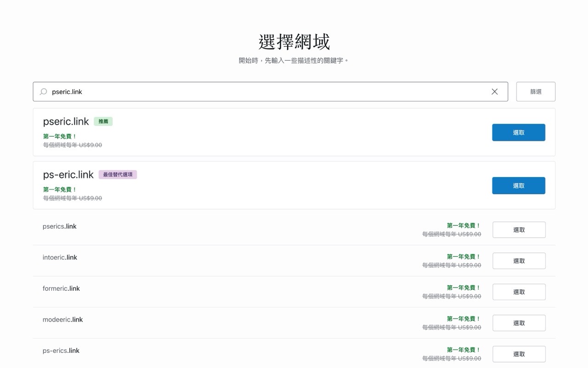Image resolution: width=588 pixels, height=368 pixels.
Task: Click strikethrough price in formeric.link row
Action: point(452,296)
